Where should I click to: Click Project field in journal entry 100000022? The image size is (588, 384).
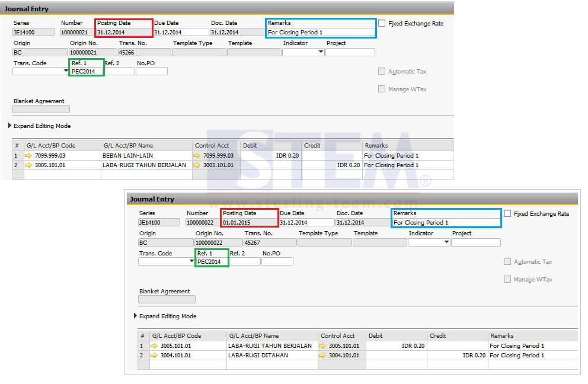coord(476,242)
